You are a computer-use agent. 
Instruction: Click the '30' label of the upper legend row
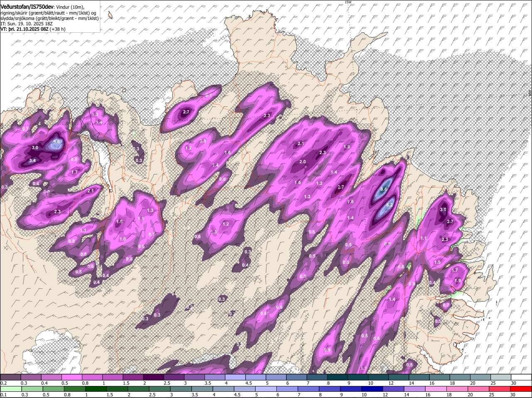click(514, 383)
